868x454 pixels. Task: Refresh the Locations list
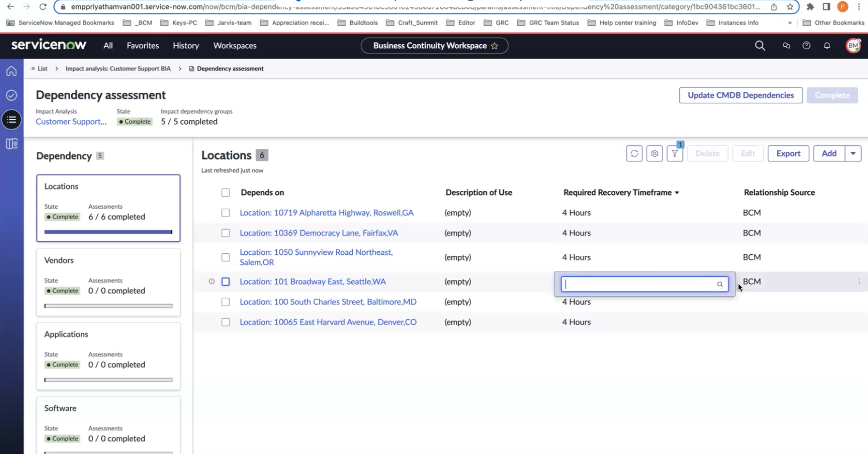634,154
